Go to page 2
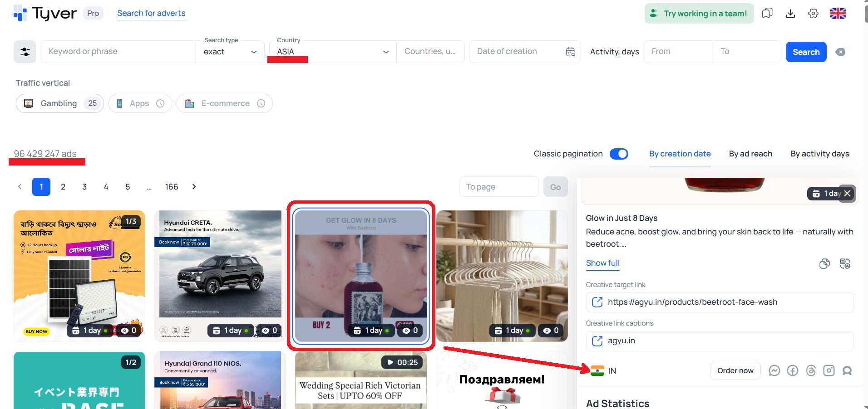Viewport: 868px width, 409px height. click(x=63, y=187)
